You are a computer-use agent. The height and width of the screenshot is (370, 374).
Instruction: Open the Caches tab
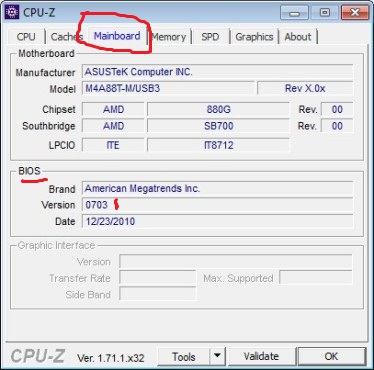click(x=67, y=37)
